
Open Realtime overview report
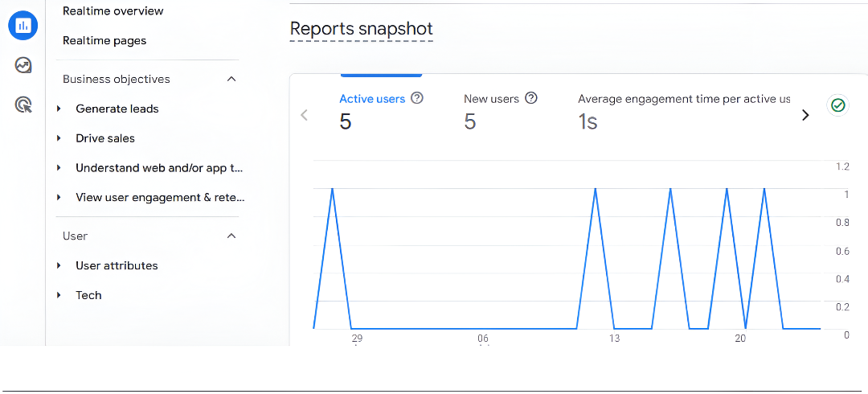113,11
